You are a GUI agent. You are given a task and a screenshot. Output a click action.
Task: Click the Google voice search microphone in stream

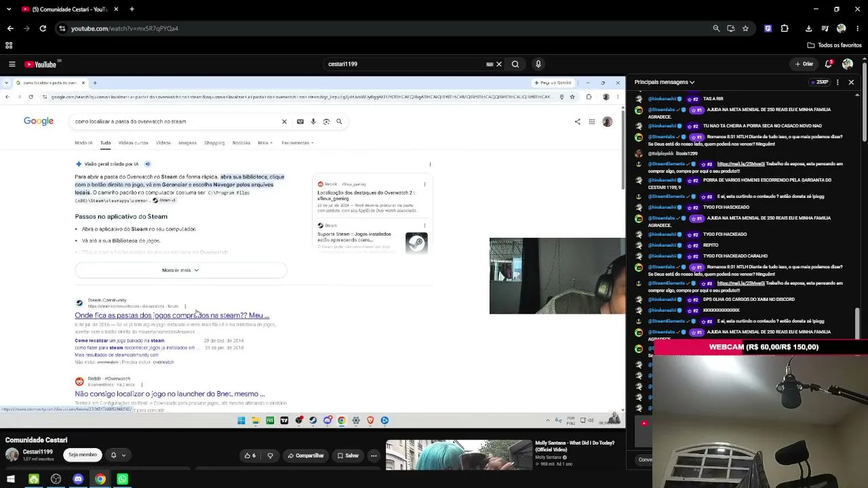[x=313, y=122]
